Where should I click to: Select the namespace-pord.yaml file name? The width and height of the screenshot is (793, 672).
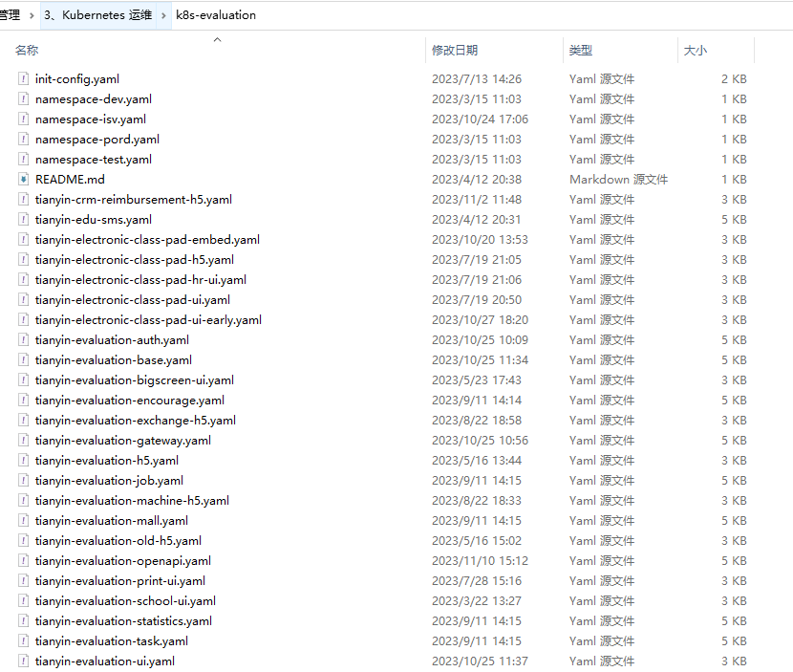(96, 140)
